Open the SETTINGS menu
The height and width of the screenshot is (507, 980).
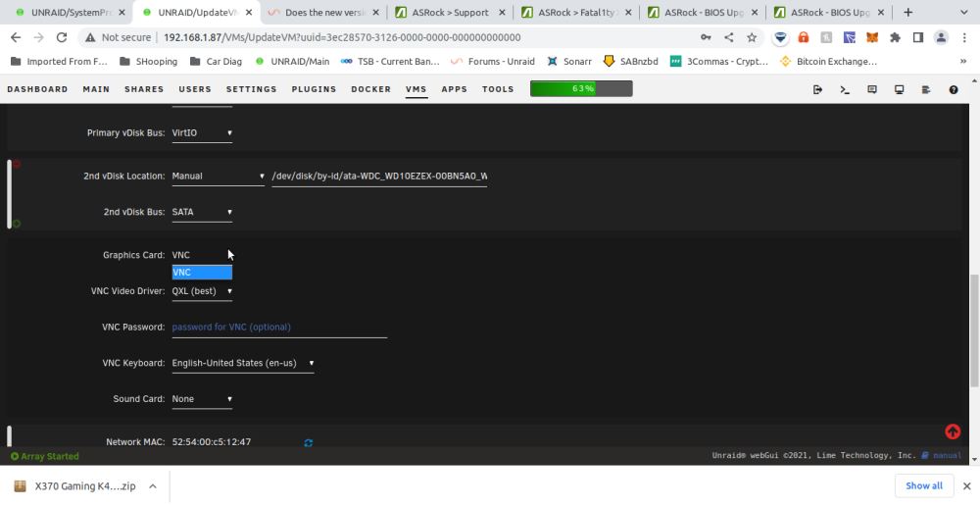pos(251,89)
